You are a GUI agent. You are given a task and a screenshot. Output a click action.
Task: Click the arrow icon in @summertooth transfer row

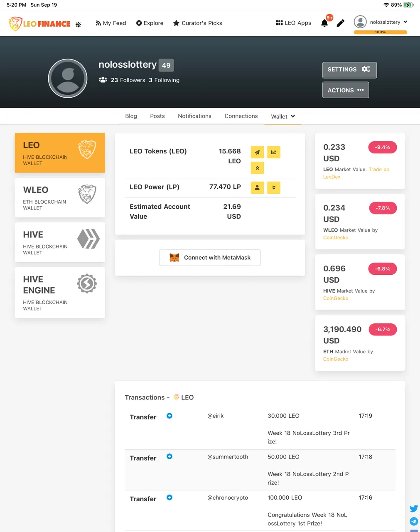169,456
